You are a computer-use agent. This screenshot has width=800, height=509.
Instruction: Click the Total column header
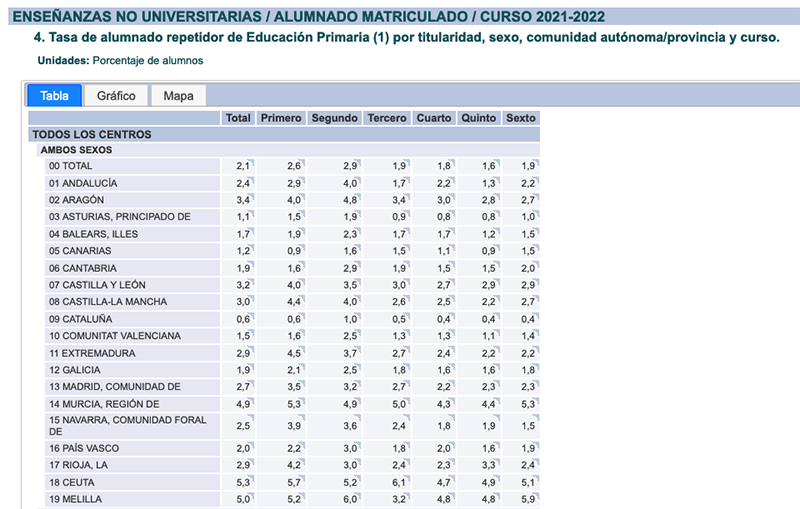(x=238, y=118)
